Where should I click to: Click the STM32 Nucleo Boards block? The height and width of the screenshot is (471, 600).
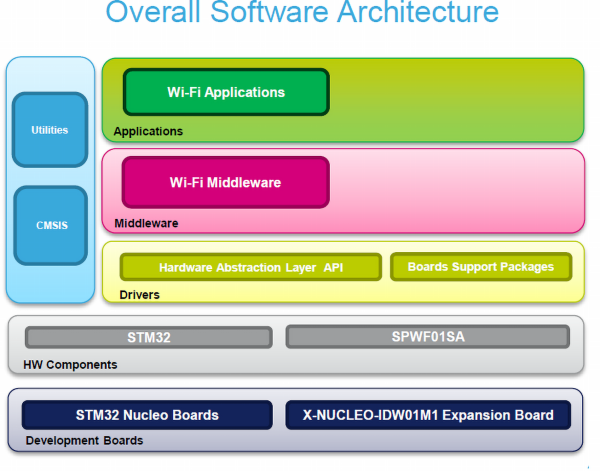[x=147, y=414]
